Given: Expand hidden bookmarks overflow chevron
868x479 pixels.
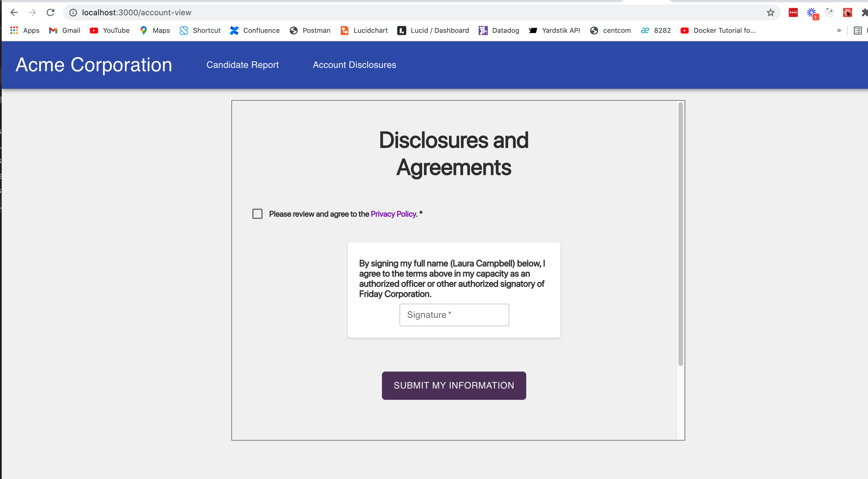Looking at the screenshot, I should tap(839, 30).
